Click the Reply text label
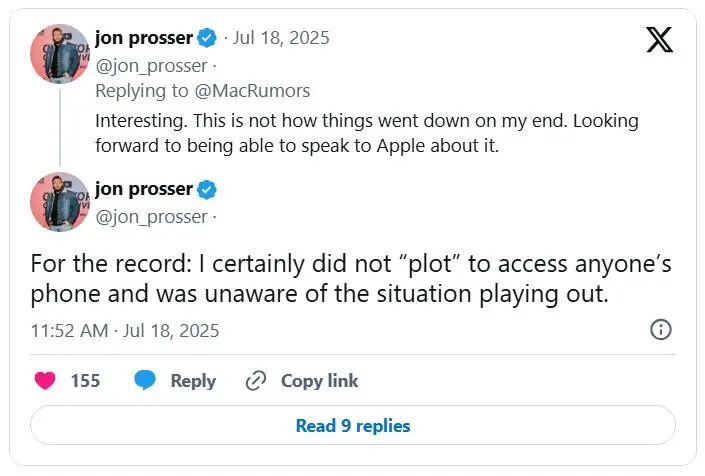The width and height of the screenshot is (705, 476). (x=193, y=380)
